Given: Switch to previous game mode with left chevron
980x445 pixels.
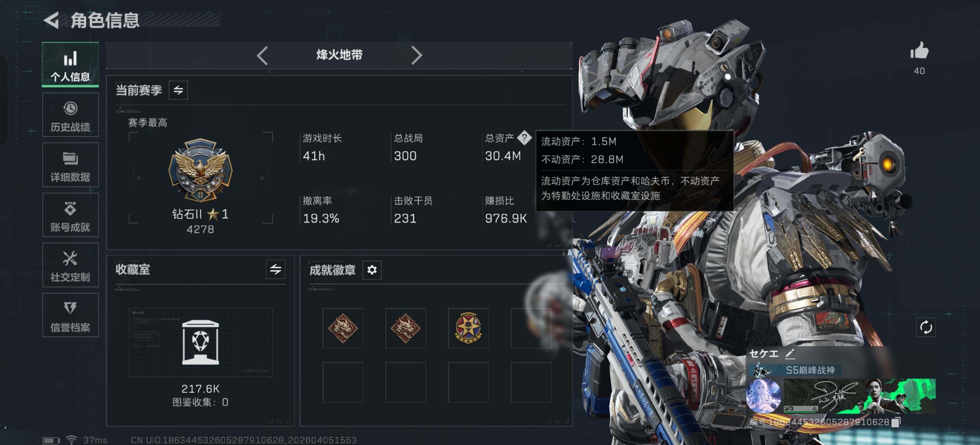Looking at the screenshot, I should point(262,56).
